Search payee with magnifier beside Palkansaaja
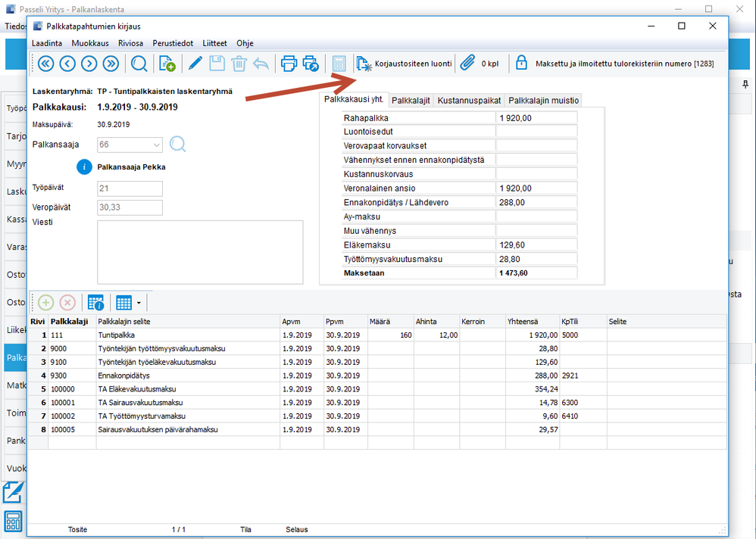The height and width of the screenshot is (539, 756). click(x=177, y=145)
